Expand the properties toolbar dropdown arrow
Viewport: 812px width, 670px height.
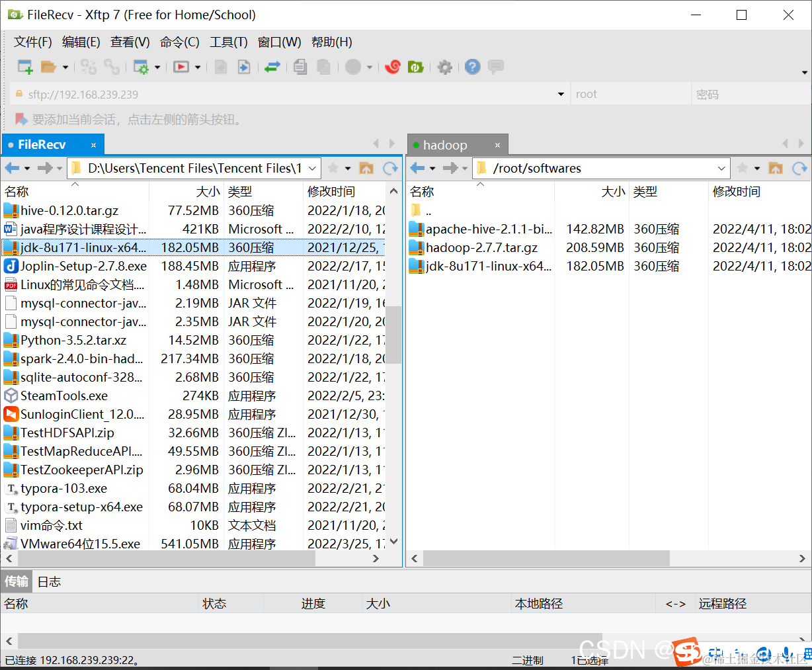[x=157, y=67]
